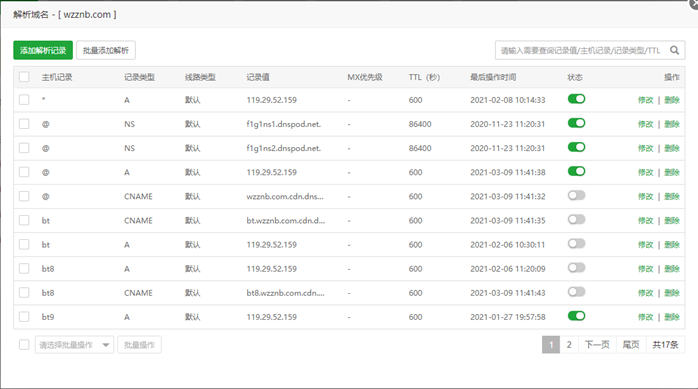Click 修改 for bt9 record
This screenshot has height=389, width=698.
645,317
